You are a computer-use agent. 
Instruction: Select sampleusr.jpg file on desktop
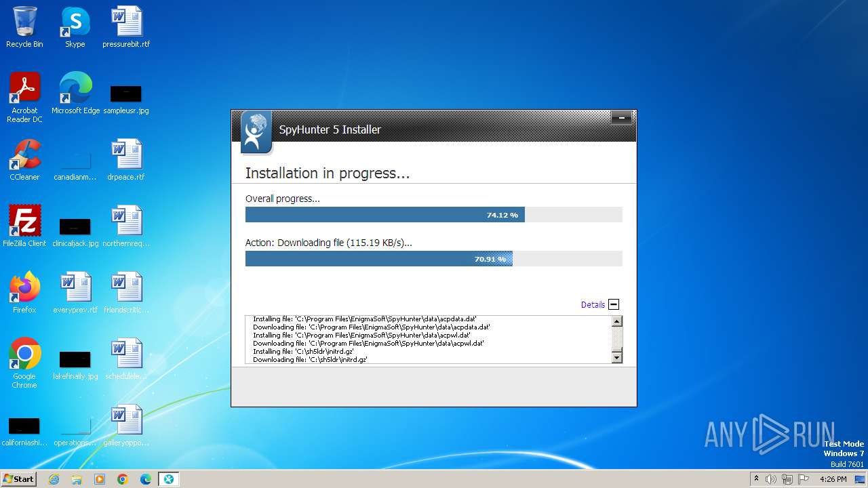126,99
